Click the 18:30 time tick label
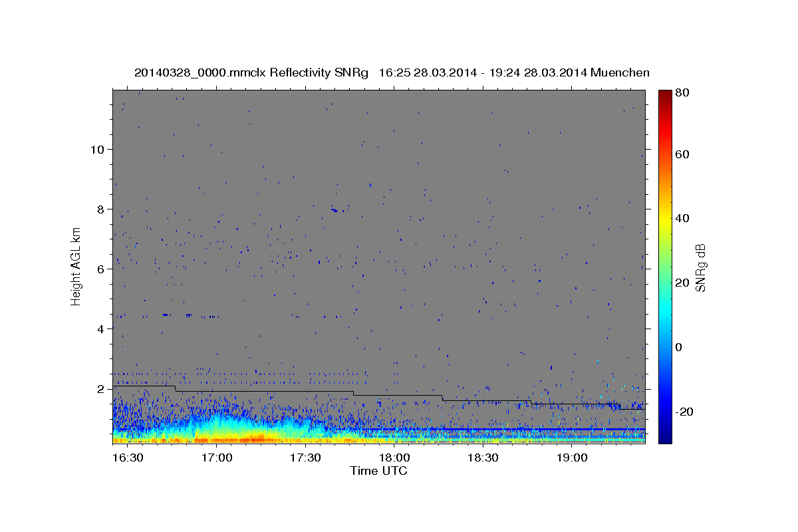 click(x=483, y=458)
